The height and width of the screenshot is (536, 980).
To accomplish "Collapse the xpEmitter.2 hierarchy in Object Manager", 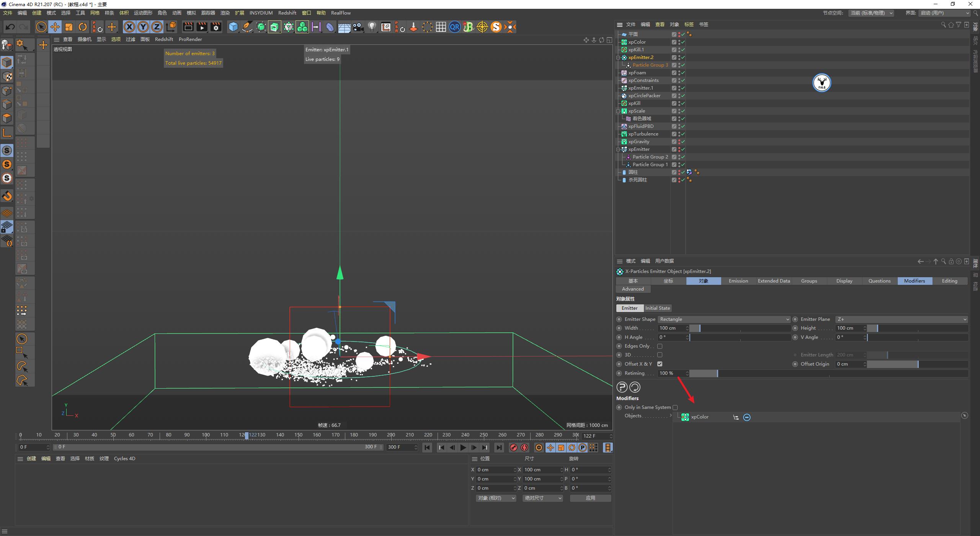I will click(619, 57).
